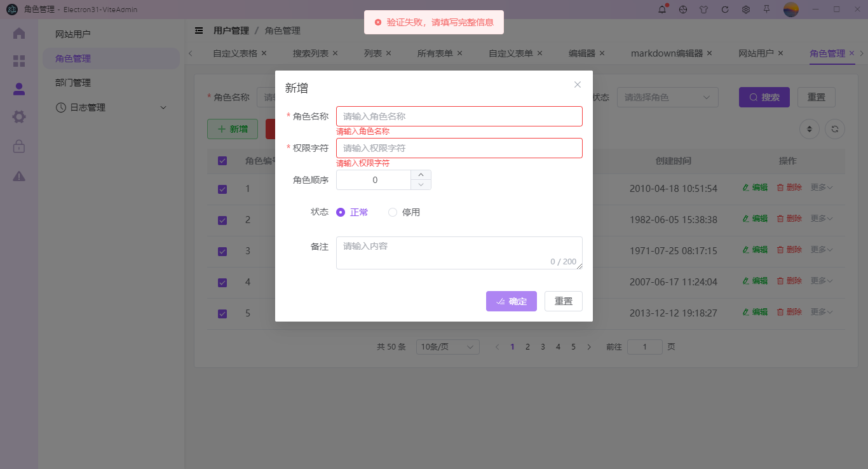Open the 更多 dropdown on the first row
The width and height of the screenshot is (868, 469).
(821, 186)
